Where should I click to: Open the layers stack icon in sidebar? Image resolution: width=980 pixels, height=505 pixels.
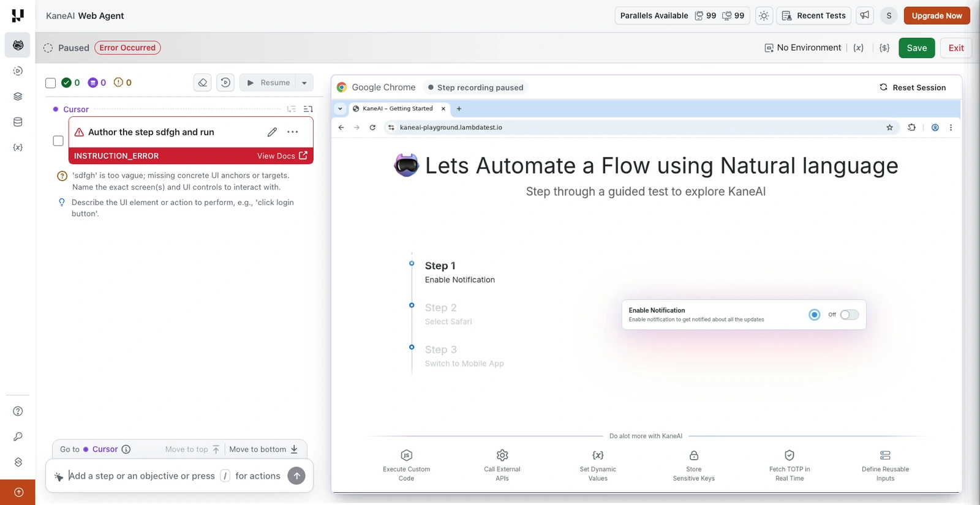(x=18, y=96)
